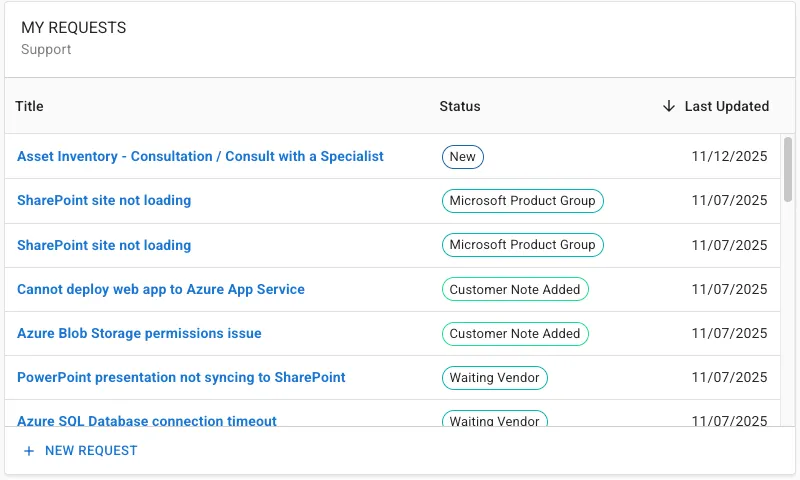This screenshot has height=480, width=800.
Task: Sort by the Title column header
Action: 29,106
